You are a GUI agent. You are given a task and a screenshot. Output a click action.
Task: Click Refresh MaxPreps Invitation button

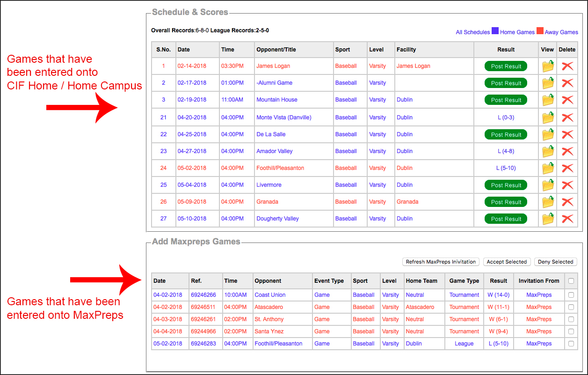pos(441,262)
